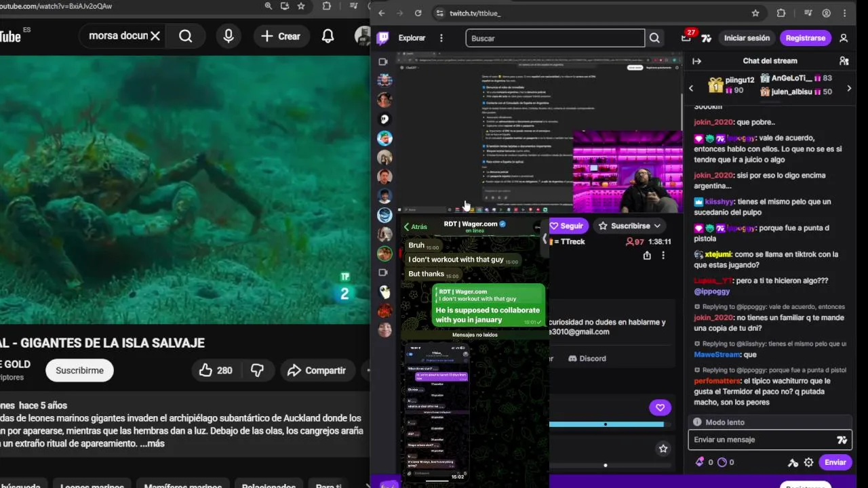Screen dimensions: 868x488
Task: Click the Twitch Buscar search field
Action: pyautogui.click(x=555, y=38)
